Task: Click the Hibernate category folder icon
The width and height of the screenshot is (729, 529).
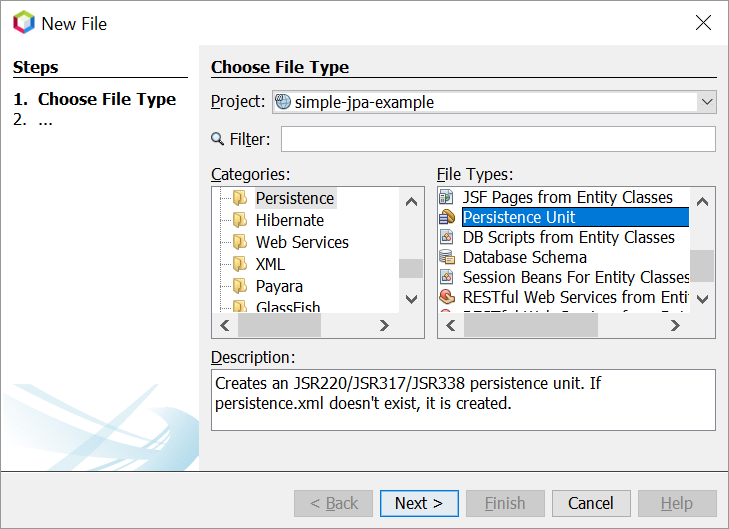Action: 240,220
